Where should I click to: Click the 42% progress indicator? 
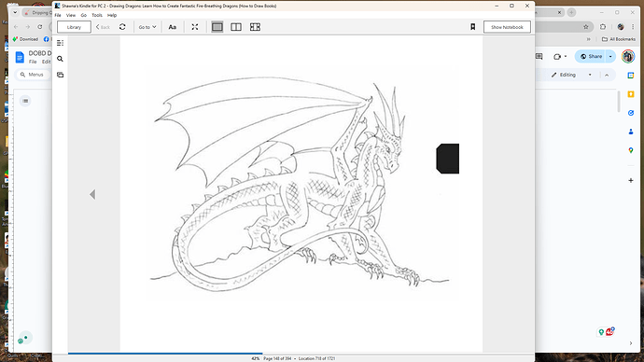pyautogui.click(x=255, y=358)
